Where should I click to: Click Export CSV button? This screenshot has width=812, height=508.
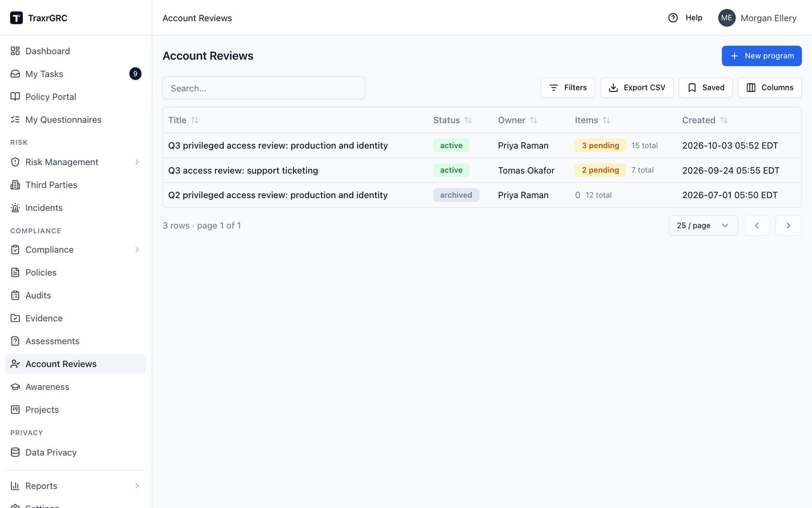point(636,87)
